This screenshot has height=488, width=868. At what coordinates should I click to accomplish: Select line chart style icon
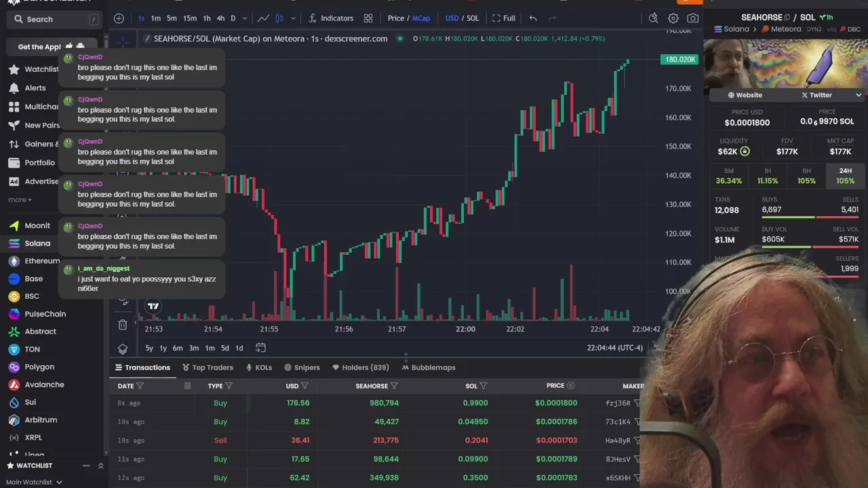pyautogui.click(x=262, y=18)
